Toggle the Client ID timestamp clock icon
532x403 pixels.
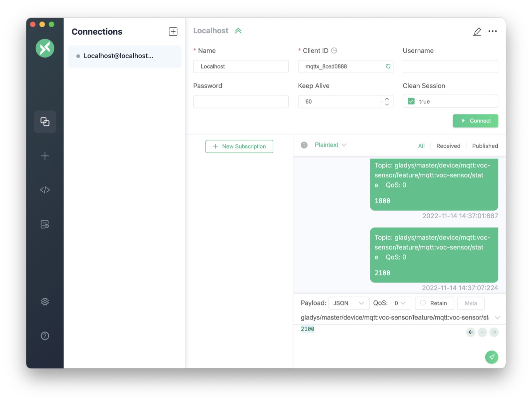point(334,50)
